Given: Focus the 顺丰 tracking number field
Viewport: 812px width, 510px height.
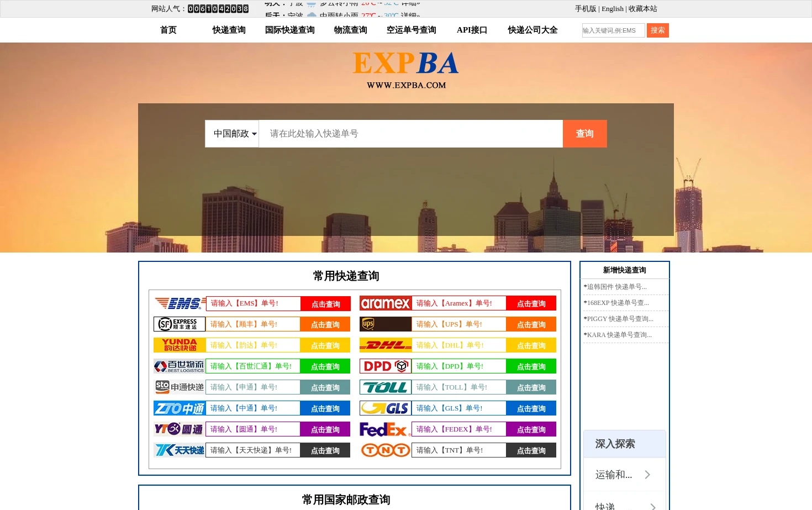Looking at the screenshot, I should (x=253, y=324).
